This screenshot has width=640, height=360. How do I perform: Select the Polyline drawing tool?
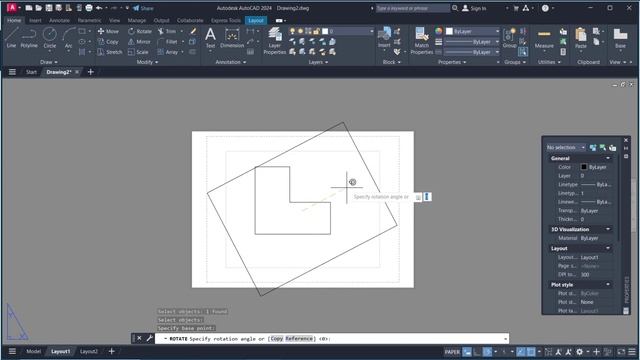coord(29,38)
